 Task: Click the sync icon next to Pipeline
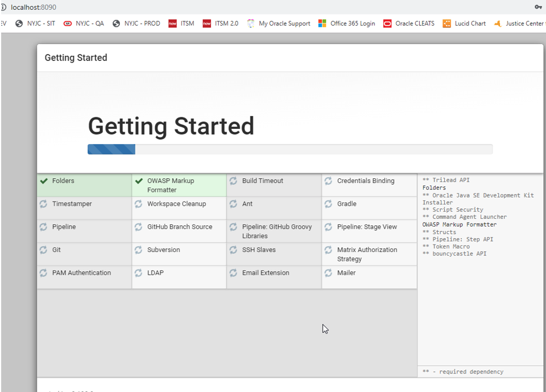coord(44,227)
